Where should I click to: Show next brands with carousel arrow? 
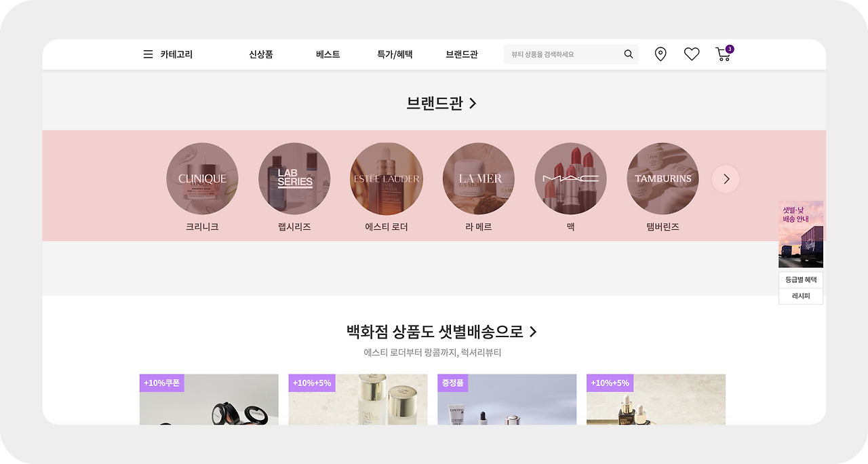pos(726,179)
